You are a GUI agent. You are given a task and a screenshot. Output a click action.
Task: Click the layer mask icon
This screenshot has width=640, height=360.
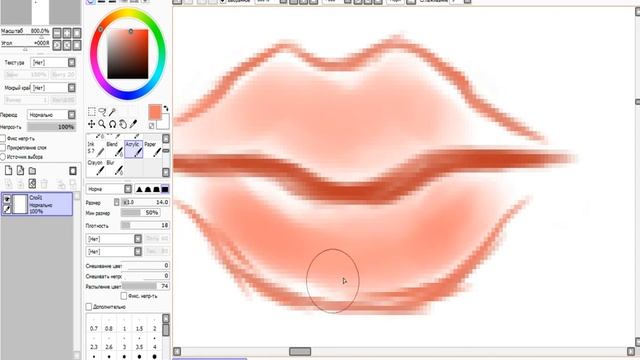coord(73,171)
